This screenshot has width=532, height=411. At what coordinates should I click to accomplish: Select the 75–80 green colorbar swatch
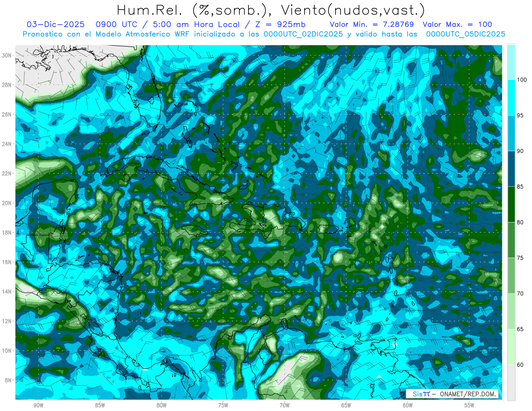(x=511, y=240)
